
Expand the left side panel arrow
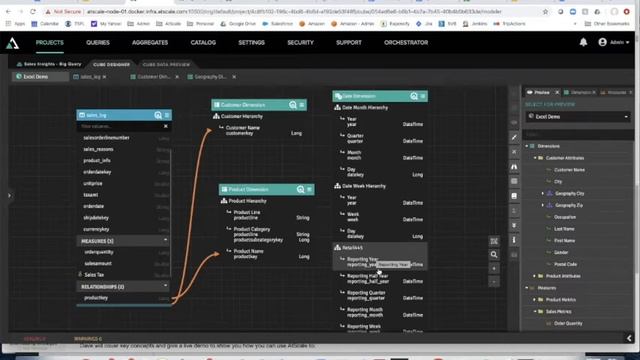[9, 196]
